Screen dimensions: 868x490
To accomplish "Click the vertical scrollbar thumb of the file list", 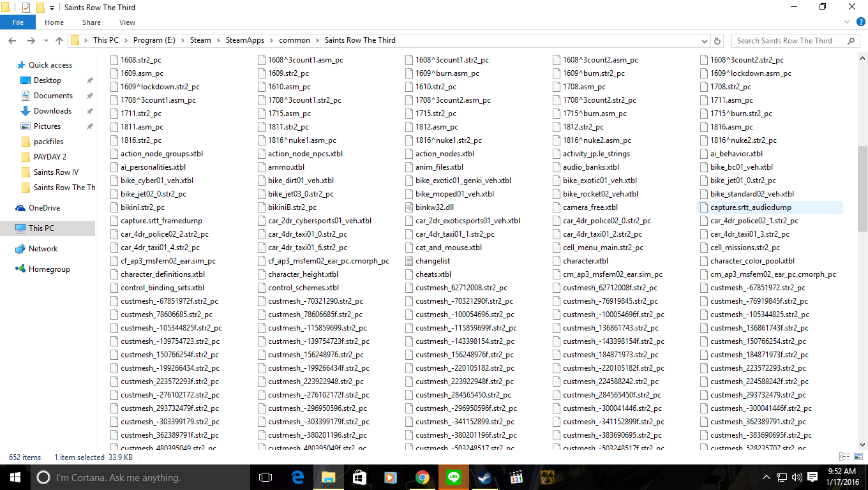I will (862, 188).
